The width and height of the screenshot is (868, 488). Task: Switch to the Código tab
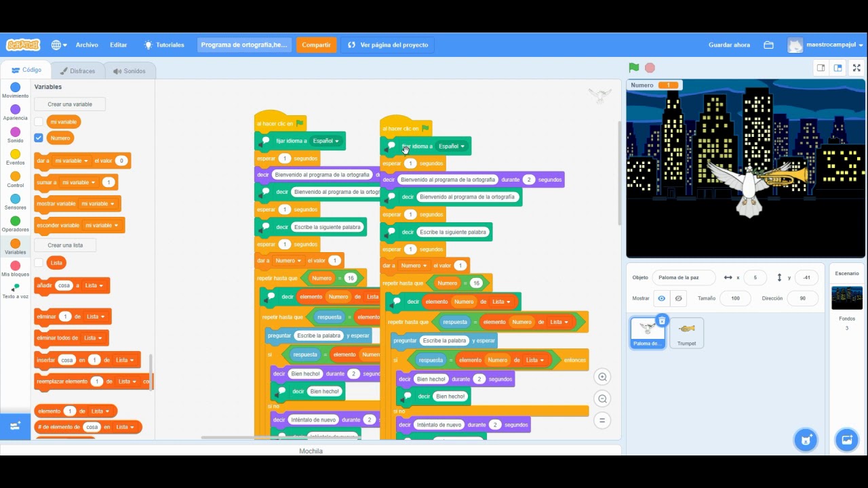(x=26, y=70)
